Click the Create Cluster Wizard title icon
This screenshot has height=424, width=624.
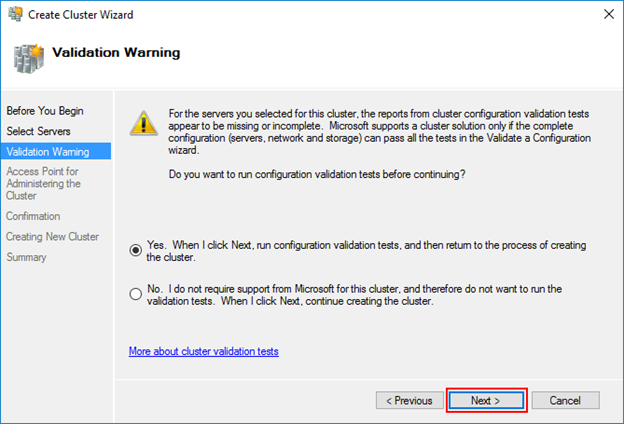coord(16,14)
